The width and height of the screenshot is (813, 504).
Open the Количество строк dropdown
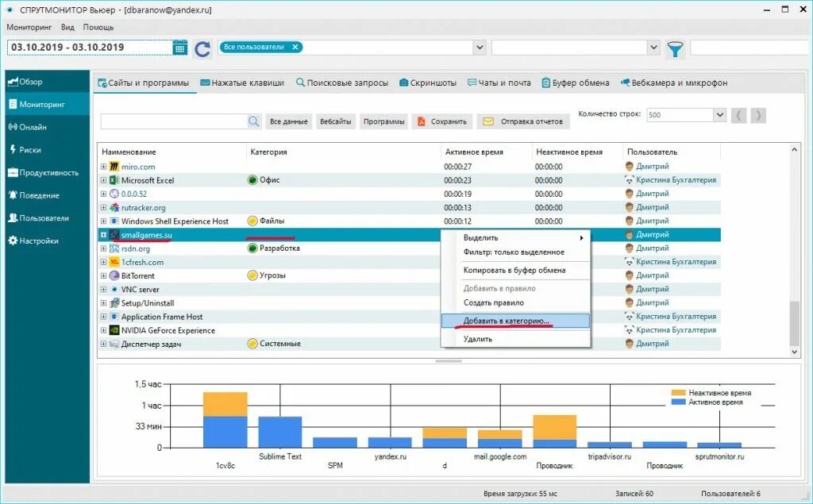pos(719,114)
